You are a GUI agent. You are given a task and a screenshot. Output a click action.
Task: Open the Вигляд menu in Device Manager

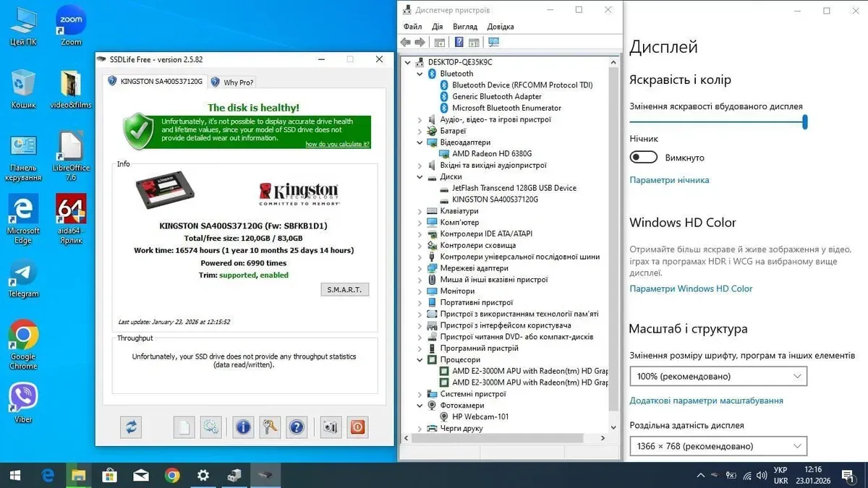[465, 27]
